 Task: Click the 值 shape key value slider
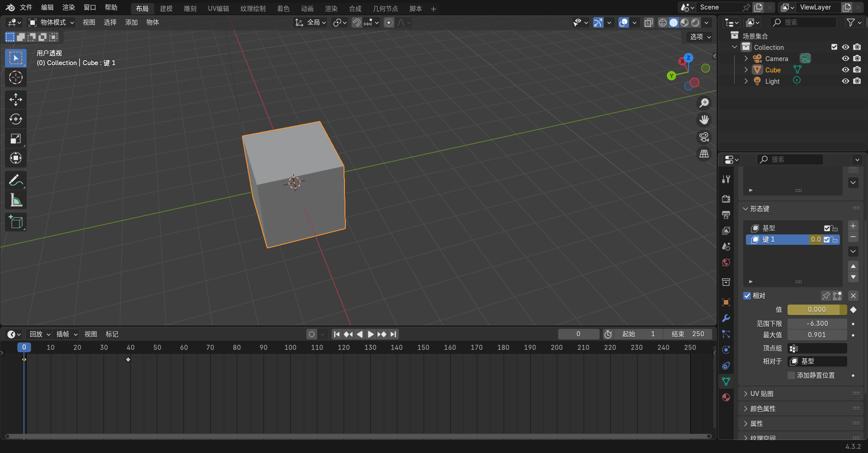(816, 310)
